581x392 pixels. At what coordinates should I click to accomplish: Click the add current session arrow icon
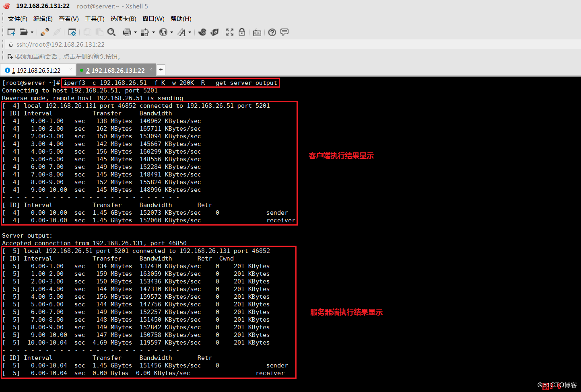point(10,56)
